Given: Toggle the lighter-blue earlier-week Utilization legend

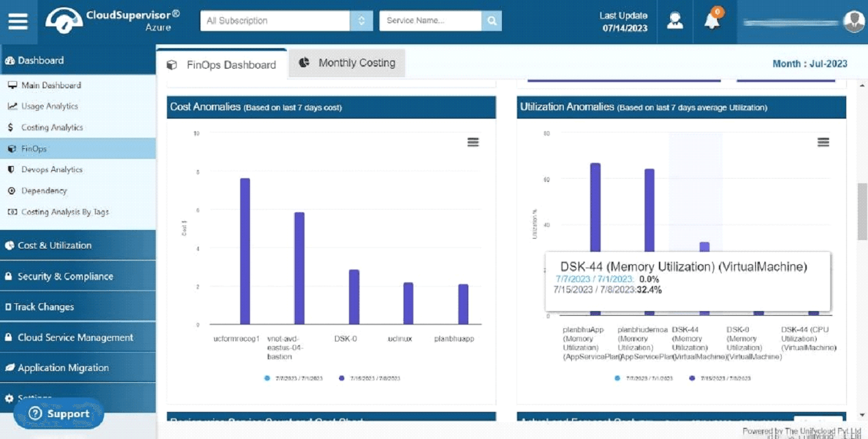Looking at the screenshot, I should (x=644, y=378).
